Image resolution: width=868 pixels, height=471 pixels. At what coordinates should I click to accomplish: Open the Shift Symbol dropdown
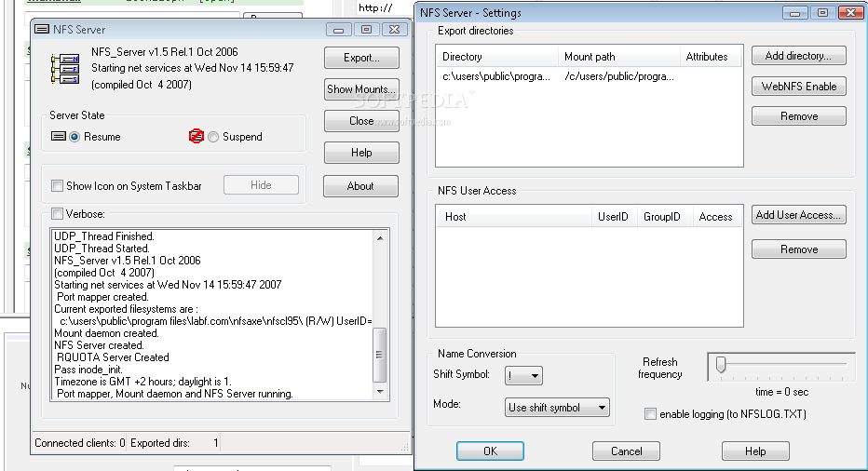pyautogui.click(x=523, y=376)
